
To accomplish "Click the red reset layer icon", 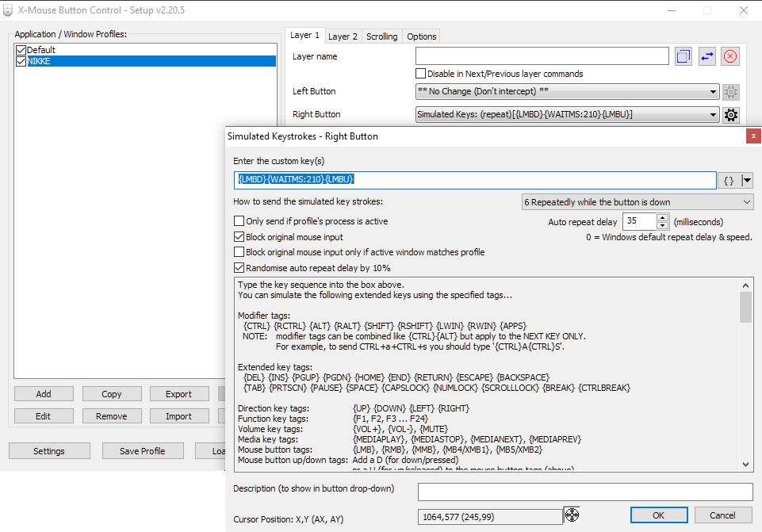I will pos(730,56).
